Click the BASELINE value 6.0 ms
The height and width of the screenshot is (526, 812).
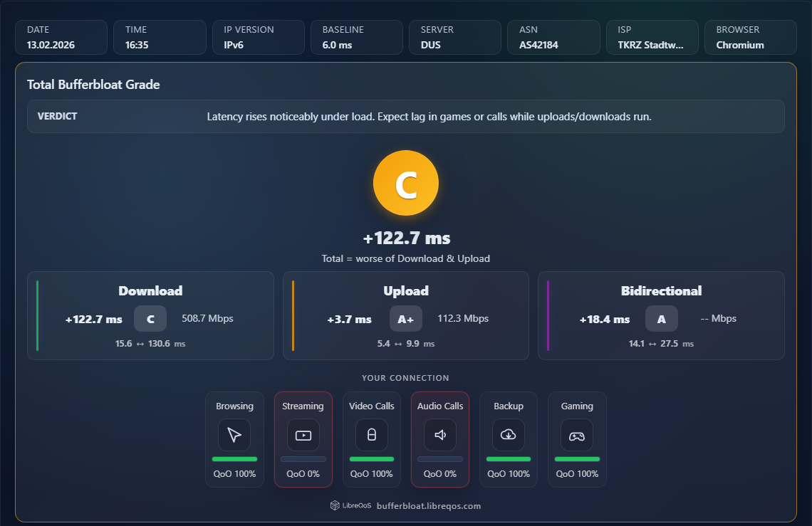[x=337, y=45]
